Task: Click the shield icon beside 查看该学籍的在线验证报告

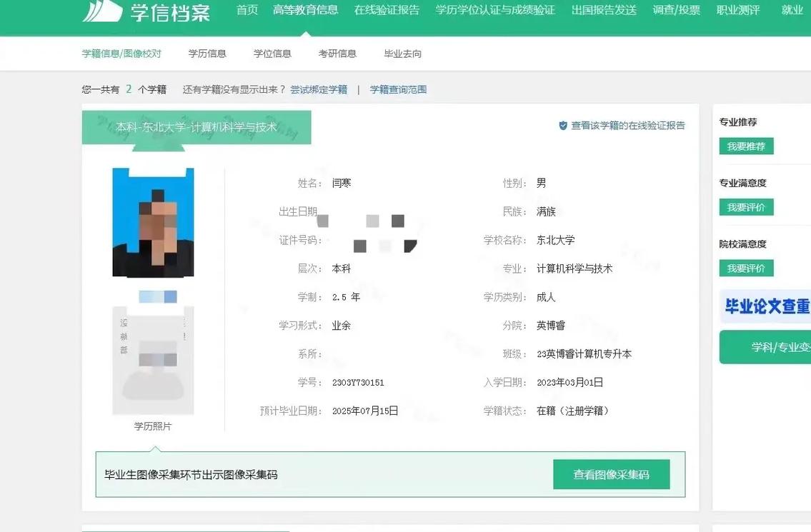Action: 563,126
